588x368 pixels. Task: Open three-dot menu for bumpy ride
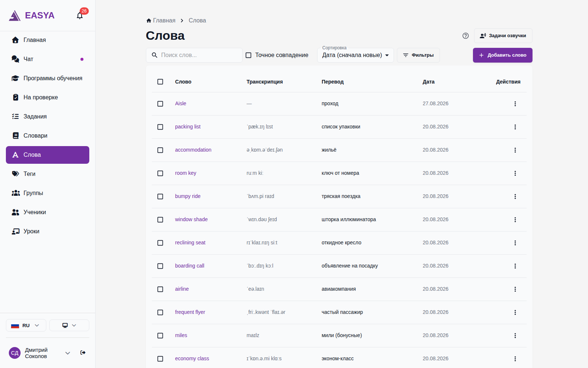515,197
